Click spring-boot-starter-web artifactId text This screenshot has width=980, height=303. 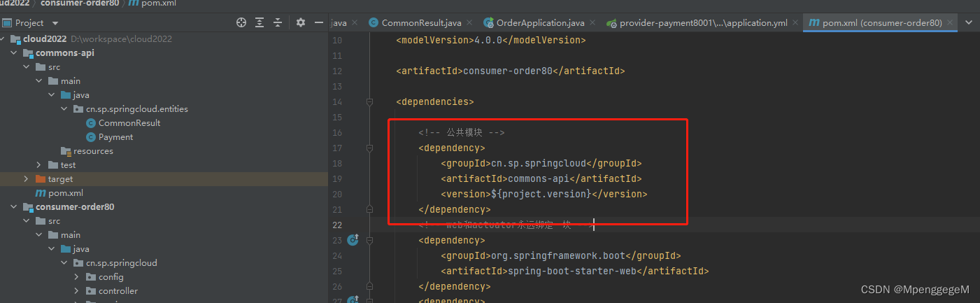(575, 271)
